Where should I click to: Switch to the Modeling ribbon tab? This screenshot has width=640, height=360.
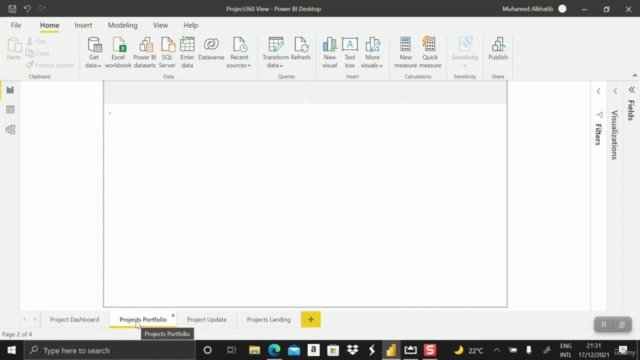(x=122, y=25)
